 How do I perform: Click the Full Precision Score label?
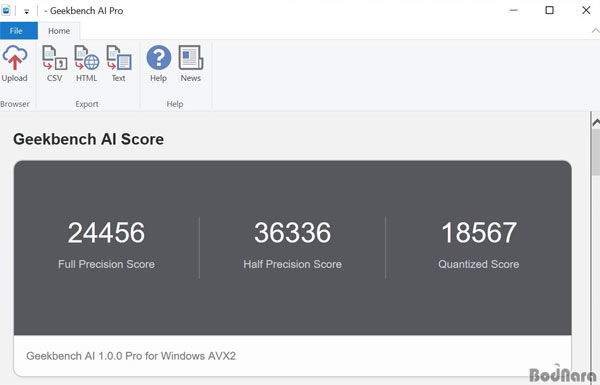(106, 264)
